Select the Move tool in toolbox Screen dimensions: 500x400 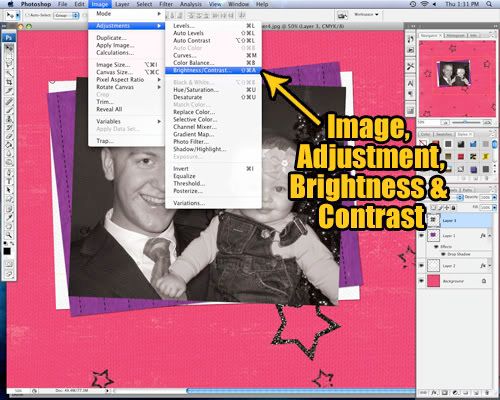point(9,48)
